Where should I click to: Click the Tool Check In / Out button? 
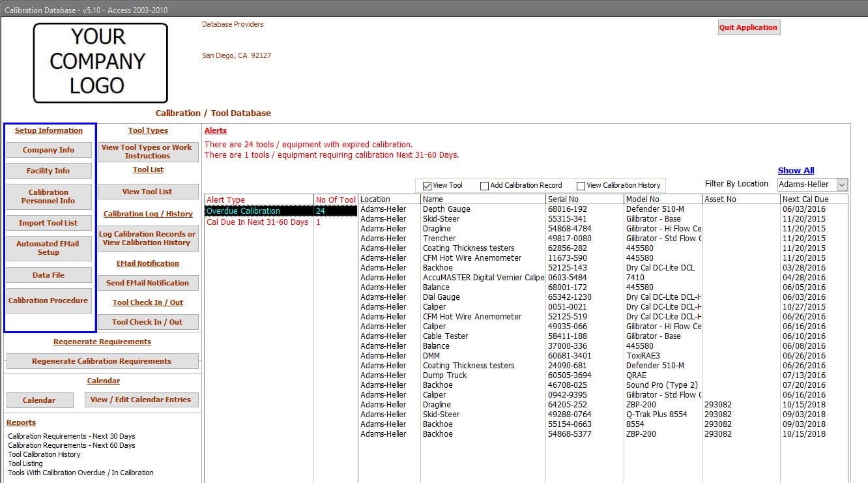point(148,322)
